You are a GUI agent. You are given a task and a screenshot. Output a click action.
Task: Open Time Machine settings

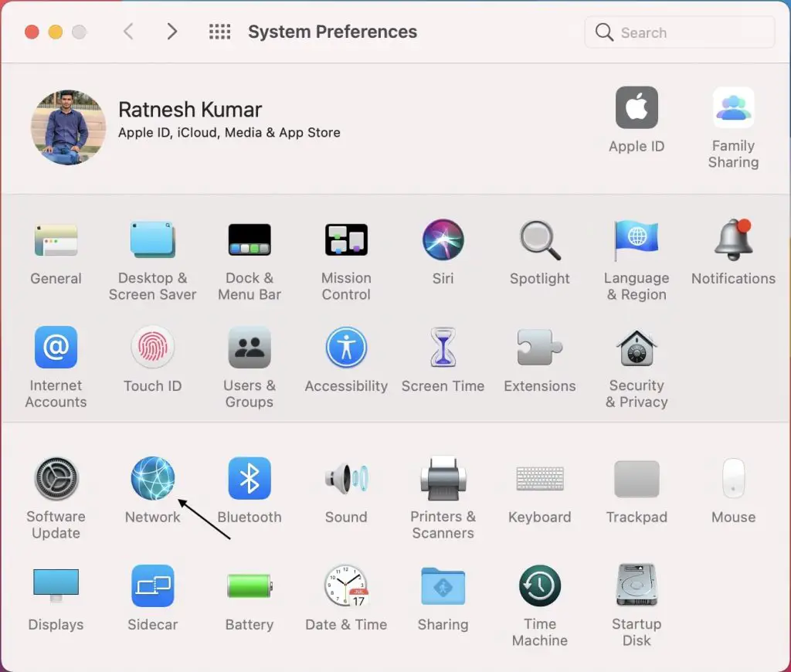(x=540, y=585)
